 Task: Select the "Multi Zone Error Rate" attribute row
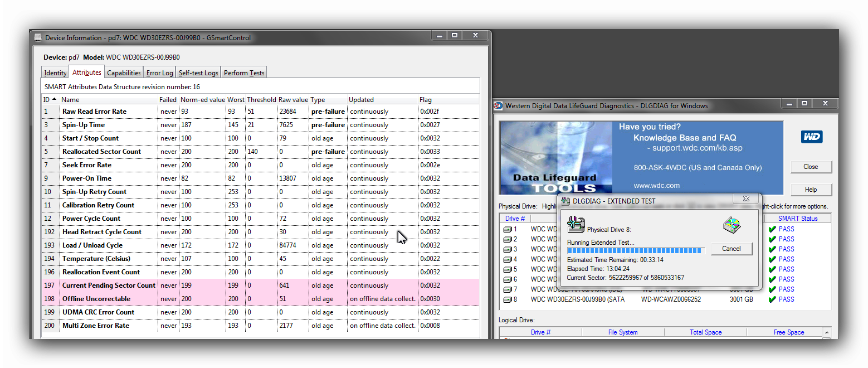[261, 326]
